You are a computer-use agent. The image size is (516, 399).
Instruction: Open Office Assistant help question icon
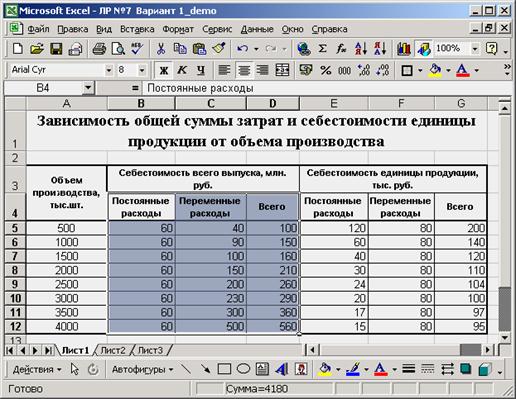[491, 49]
